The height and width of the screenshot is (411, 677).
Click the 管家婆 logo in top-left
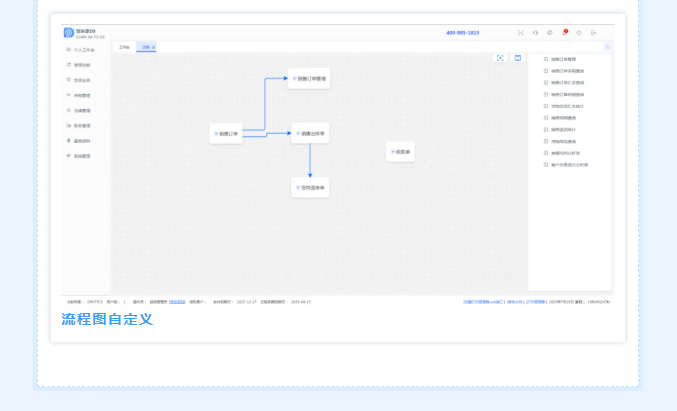pyautogui.click(x=69, y=33)
